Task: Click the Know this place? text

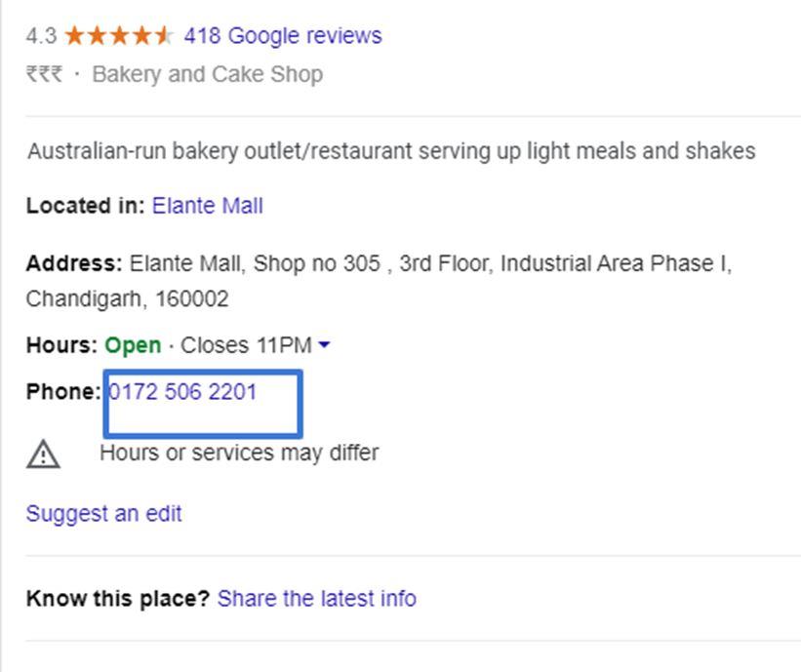Action: click(x=118, y=598)
